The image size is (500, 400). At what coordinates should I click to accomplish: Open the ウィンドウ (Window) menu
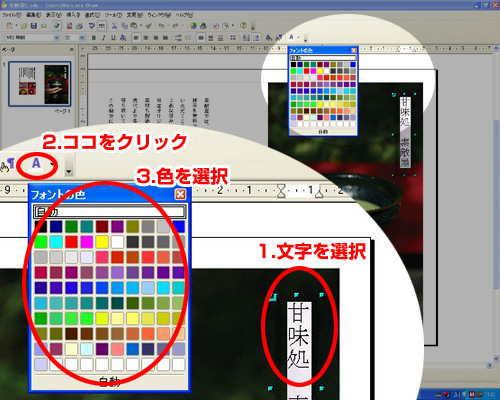pos(159,15)
